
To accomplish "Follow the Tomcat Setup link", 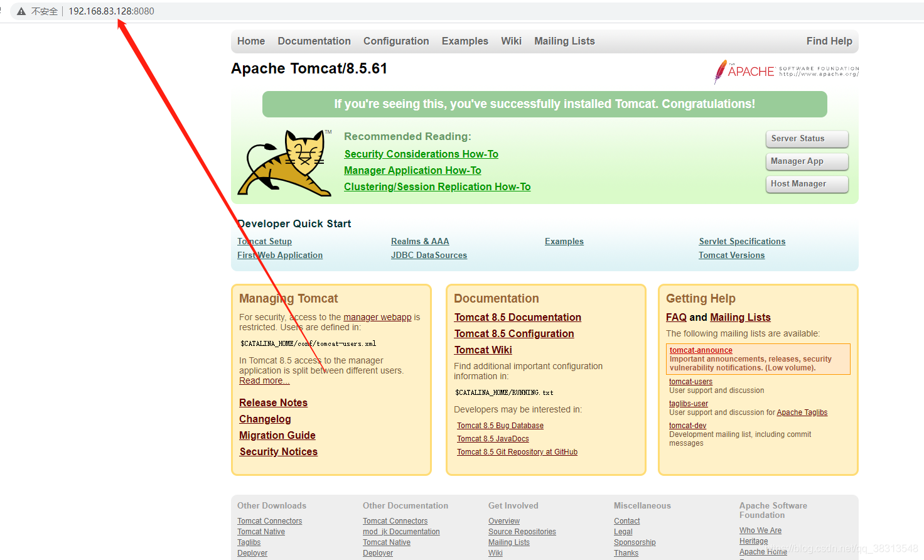I will point(264,242).
